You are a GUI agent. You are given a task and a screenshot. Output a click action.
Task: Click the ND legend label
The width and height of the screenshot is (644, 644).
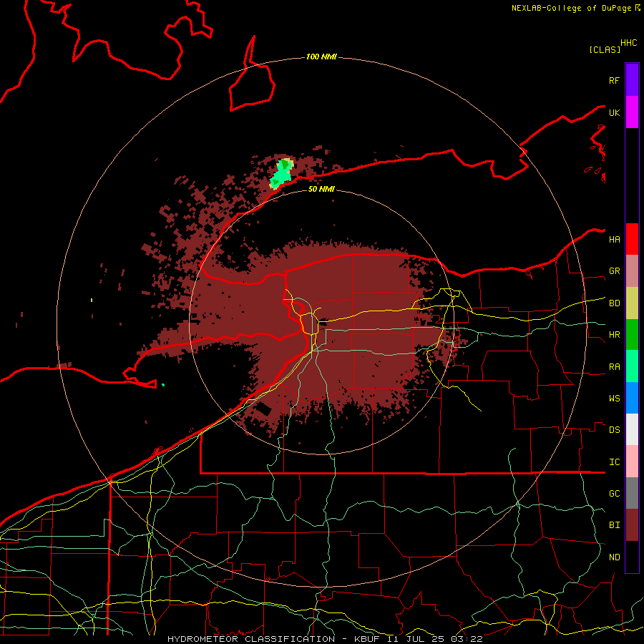point(615,557)
